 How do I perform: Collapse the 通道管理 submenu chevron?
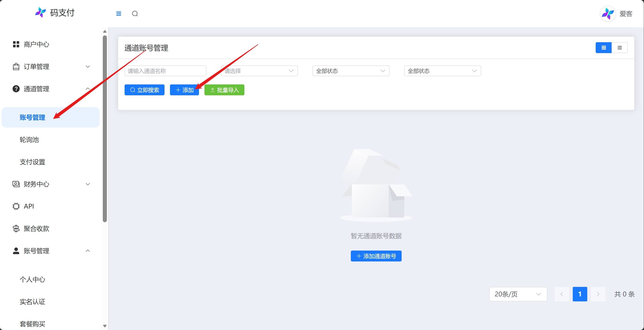[88, 89]
